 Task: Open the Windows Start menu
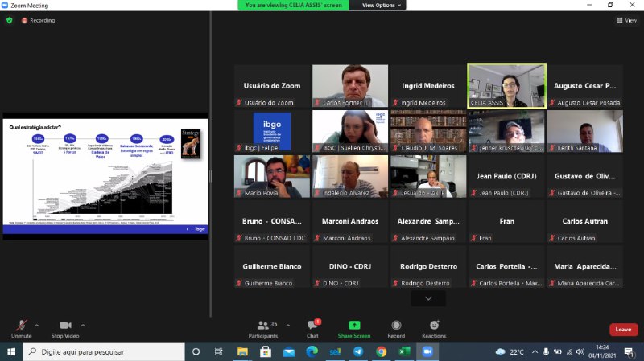coord(11,351)
